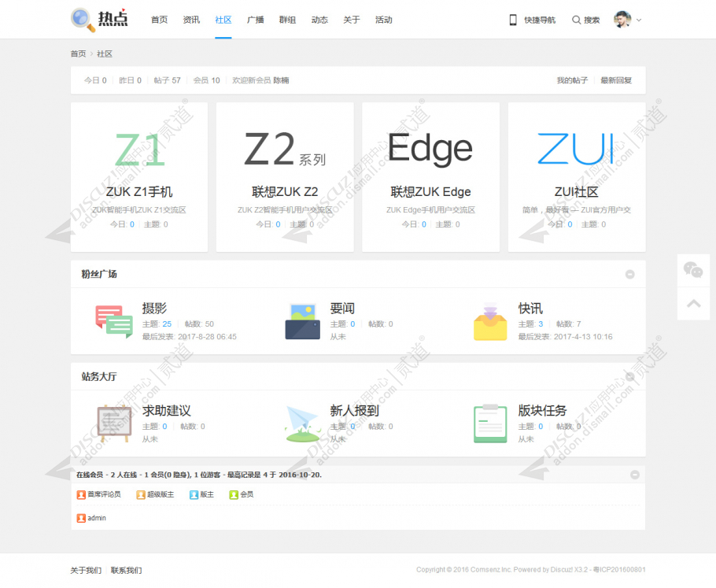Click the 快讯 yellow inbox icon
716x588 pixels.
click(x=490, y=322)
